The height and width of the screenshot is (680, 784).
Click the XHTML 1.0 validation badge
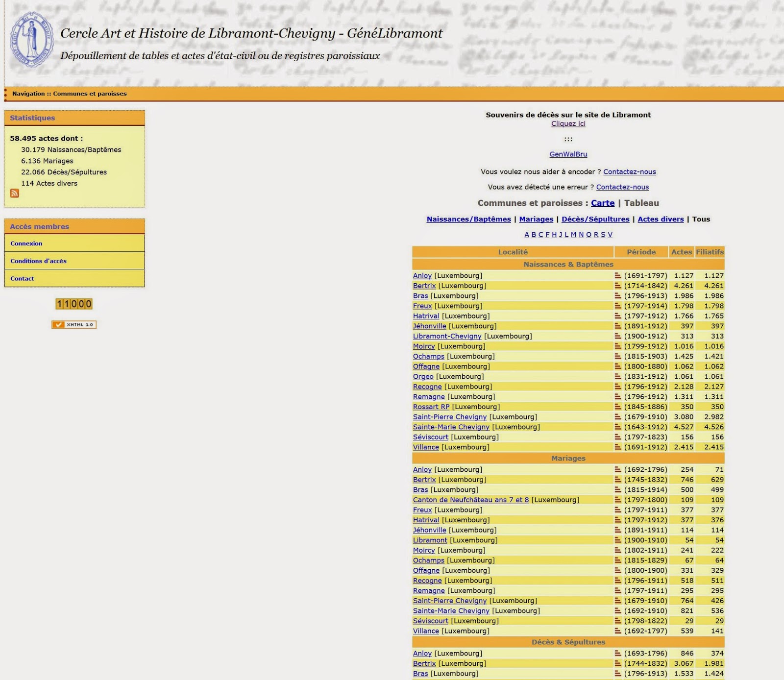coord(74,324)
